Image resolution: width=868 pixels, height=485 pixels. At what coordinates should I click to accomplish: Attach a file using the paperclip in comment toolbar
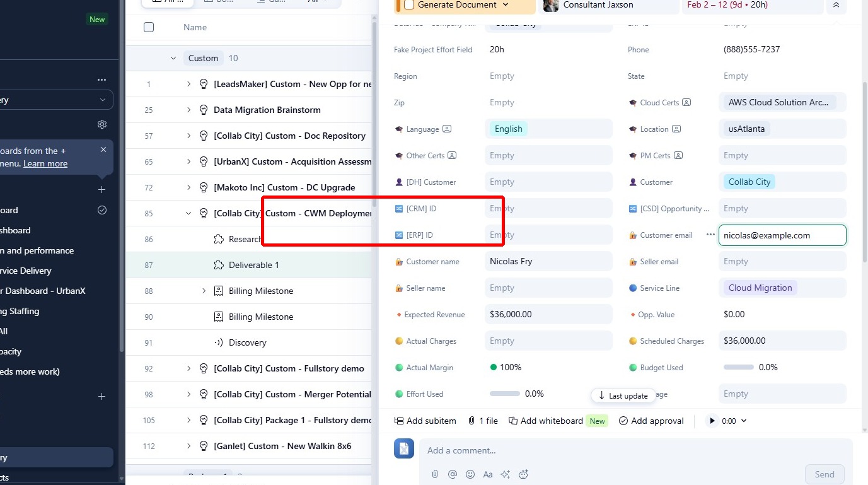435,474
